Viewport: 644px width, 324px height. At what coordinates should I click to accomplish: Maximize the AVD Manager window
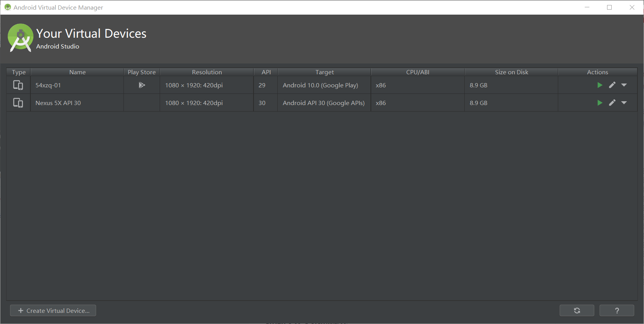point(609,7)
